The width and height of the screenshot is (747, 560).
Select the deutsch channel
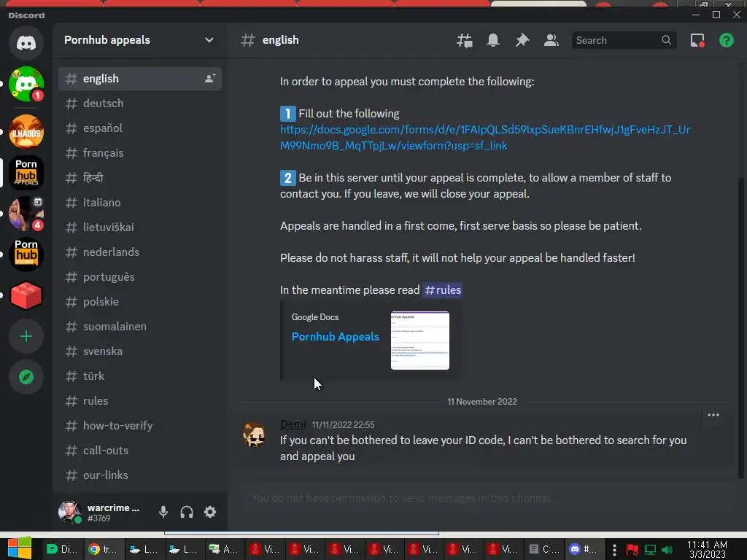pyautogui.click(x=139, y=104)
